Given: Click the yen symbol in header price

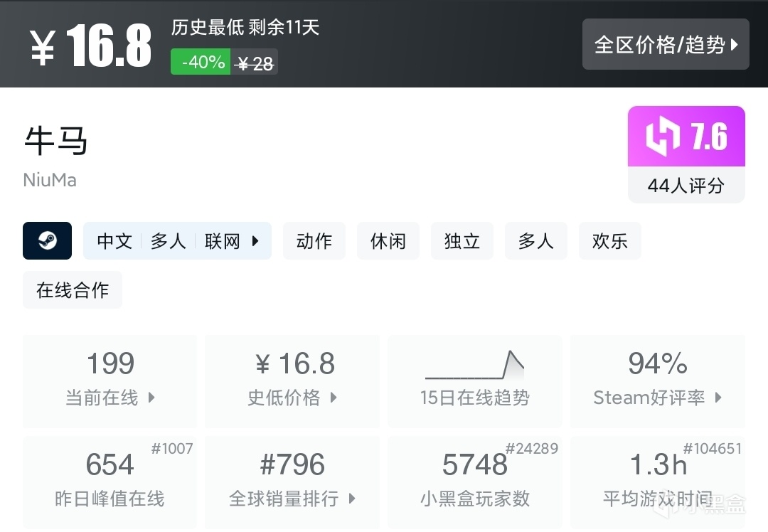Looking at the screenshot, I should point(43,48).
